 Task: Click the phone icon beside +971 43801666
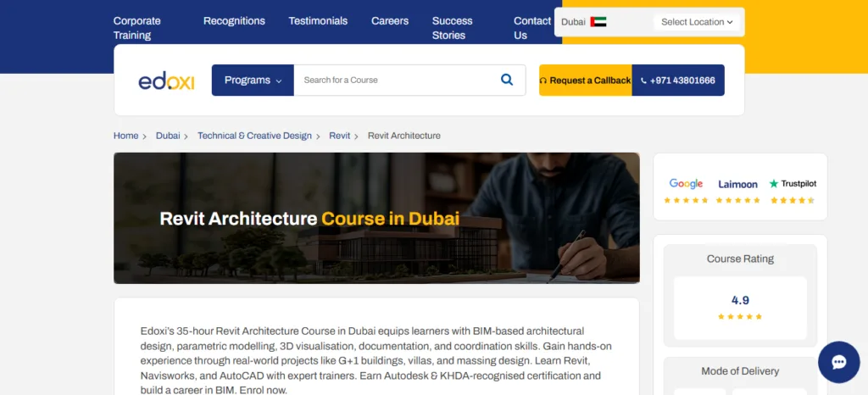(x=643, y=81)
